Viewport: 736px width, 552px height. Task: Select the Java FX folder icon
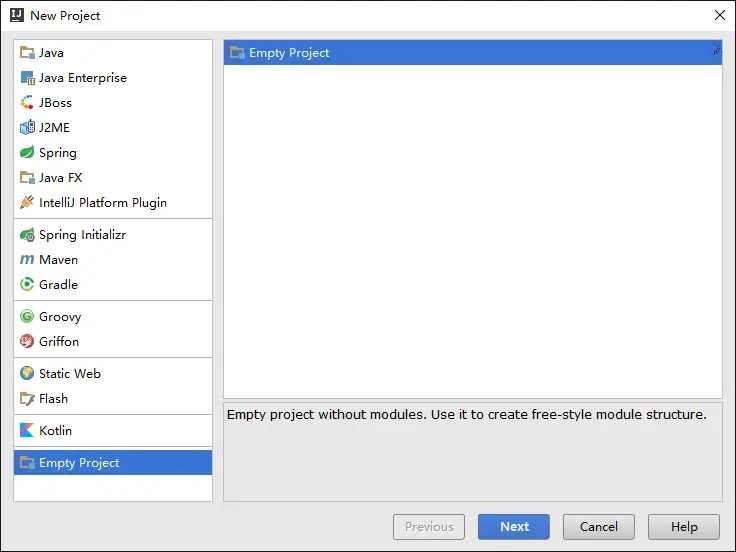(x=27, y=177)
